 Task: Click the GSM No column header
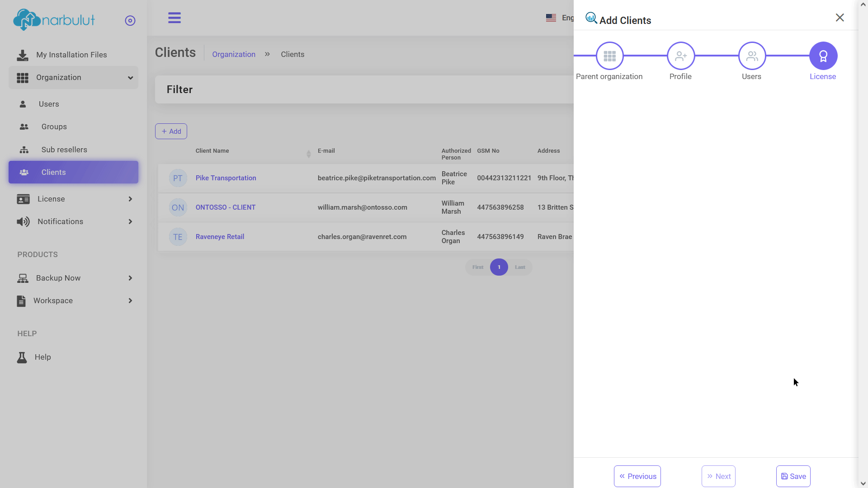[488, 151]
